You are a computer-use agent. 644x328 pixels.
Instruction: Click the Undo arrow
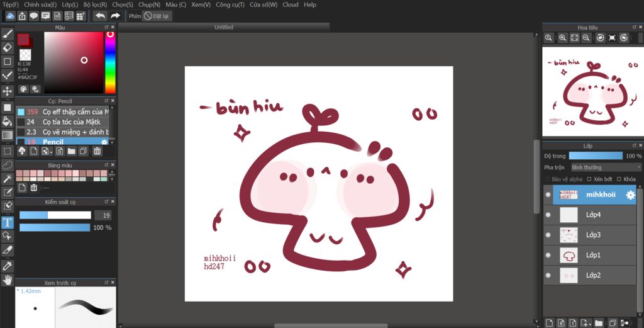point(100,16)
